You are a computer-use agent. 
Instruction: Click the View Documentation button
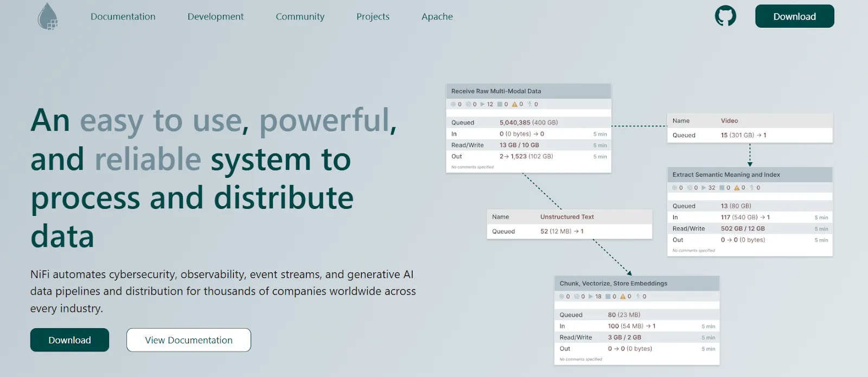pyautogui.click(x=189, y=340)
